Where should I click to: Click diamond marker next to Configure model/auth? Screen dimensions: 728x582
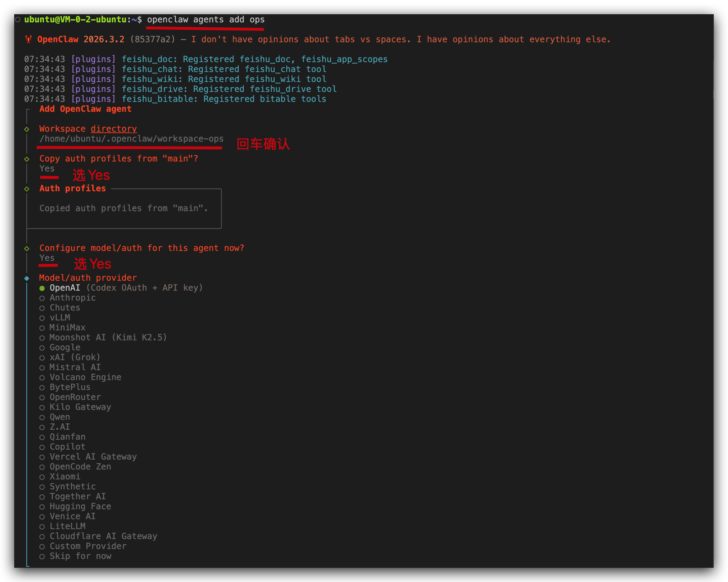pos(27,248)
